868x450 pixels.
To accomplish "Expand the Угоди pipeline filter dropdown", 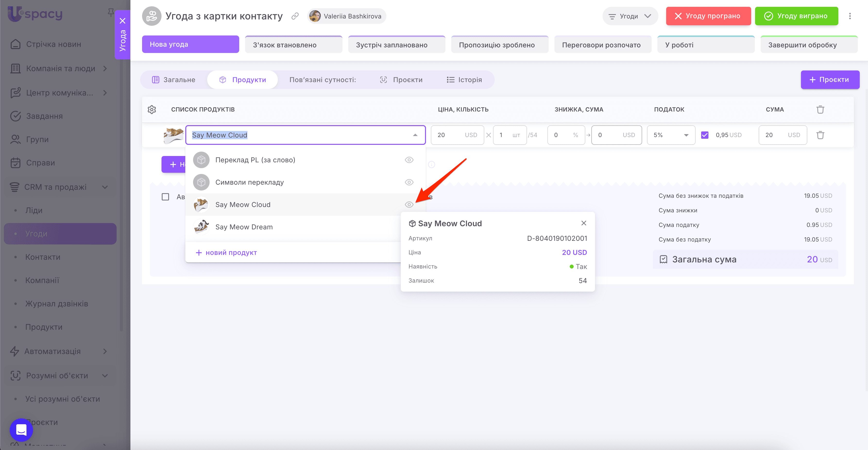I will pyautogui.click(x=630, y=16).
